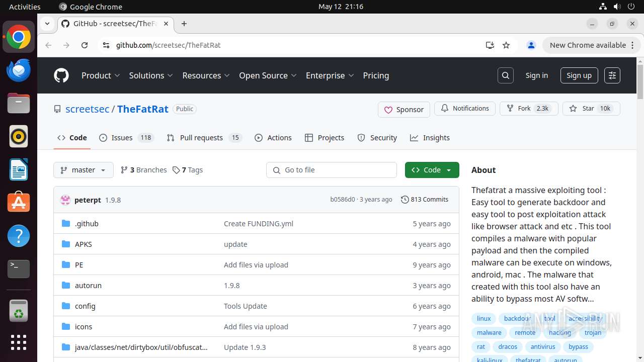Viewport: 644px width, 362px height.
Task: Expand the Enterprise menu
Action: pos(330,75)
